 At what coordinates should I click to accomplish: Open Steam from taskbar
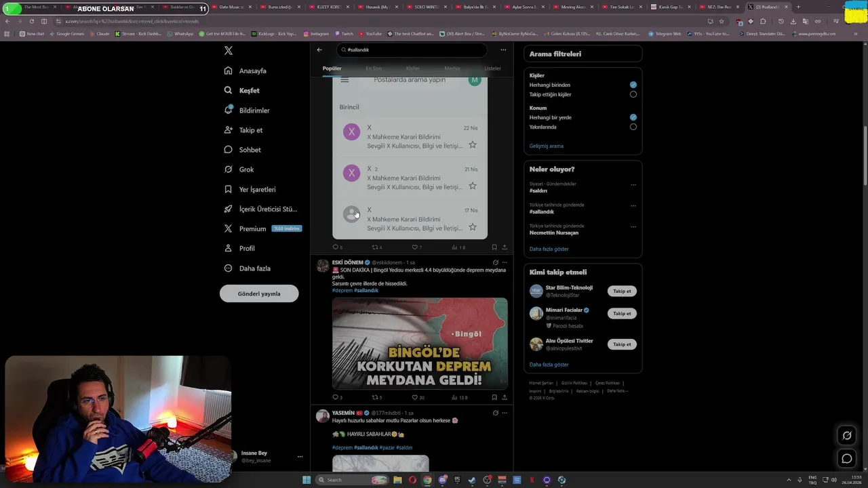coord(472,480)
